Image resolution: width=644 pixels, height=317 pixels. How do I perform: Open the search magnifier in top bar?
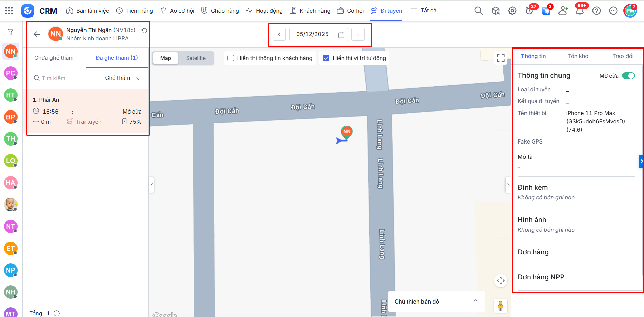pyautogui.click(x=478, y=11)
